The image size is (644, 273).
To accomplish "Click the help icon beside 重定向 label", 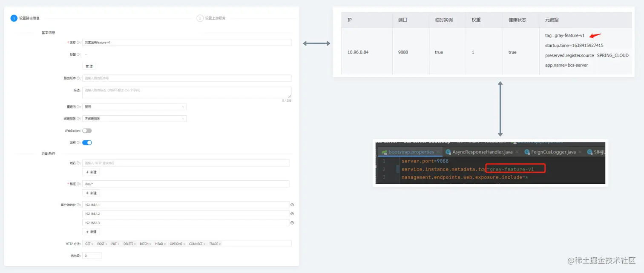I will (78, 107).
